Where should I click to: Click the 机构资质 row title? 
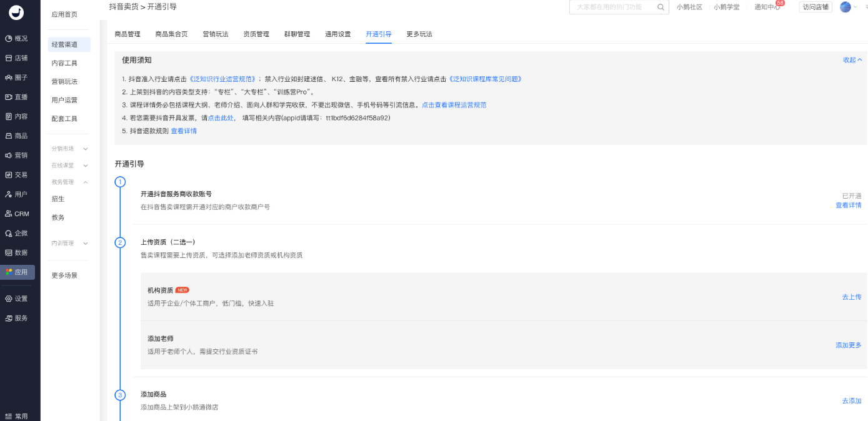[x=161, y=290]
